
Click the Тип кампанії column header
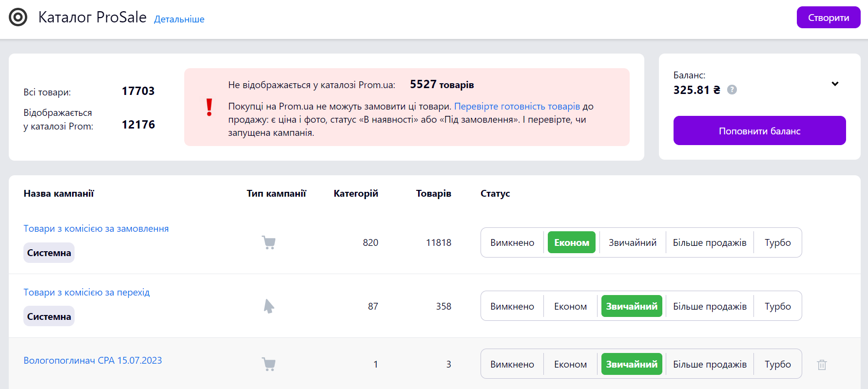tap(276, 194)
